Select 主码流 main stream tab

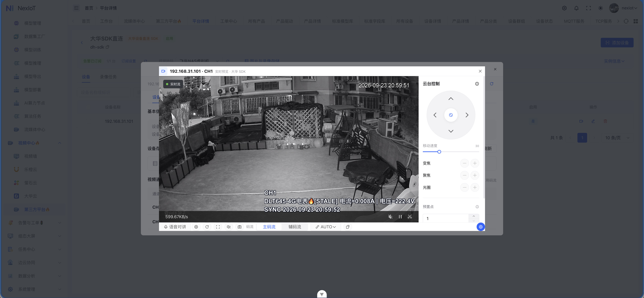[x=269, y=227]
